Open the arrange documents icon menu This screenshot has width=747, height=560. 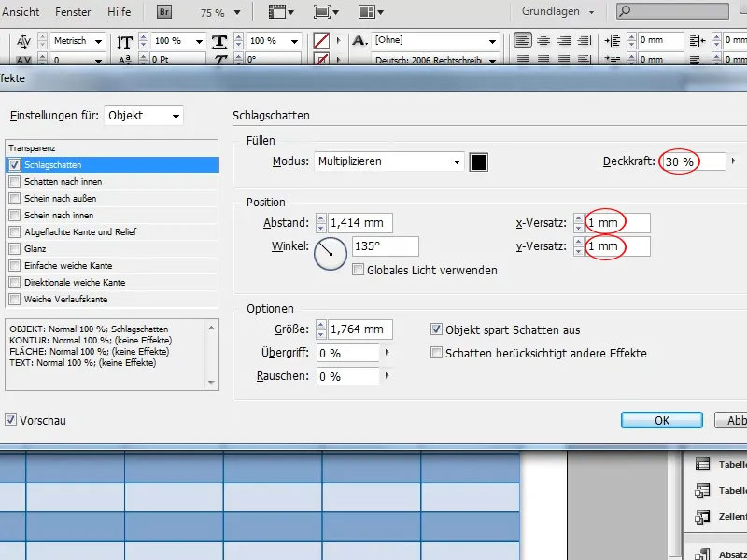pyautogui.click(x=371, y=12)
